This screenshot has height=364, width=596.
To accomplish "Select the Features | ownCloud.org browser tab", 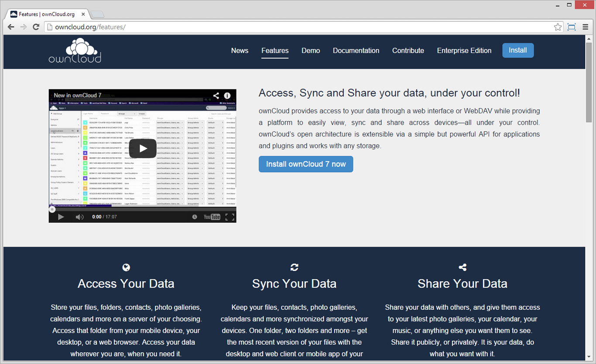I will pos(48,14).
